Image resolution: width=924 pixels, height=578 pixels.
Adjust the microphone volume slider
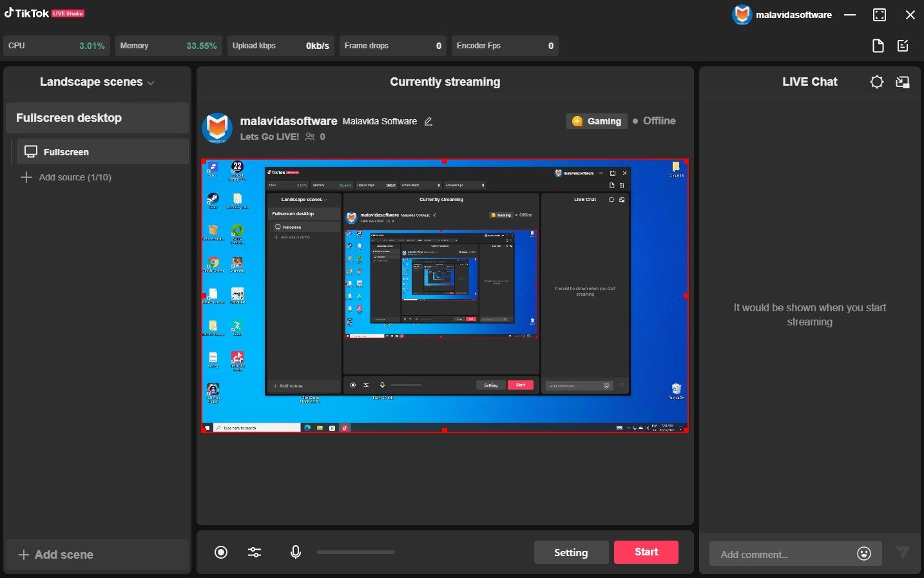356,552
